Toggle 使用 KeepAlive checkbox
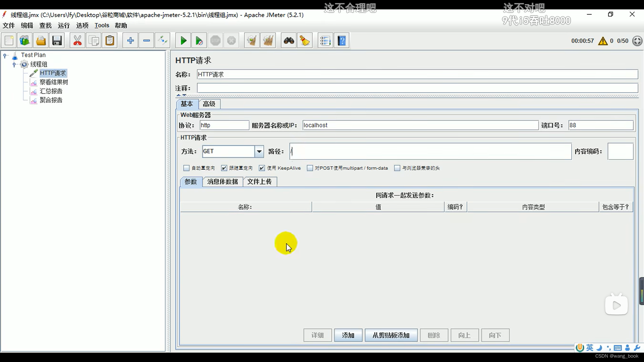Viewport: 644px width, 362px height. [x=262, y=168]
